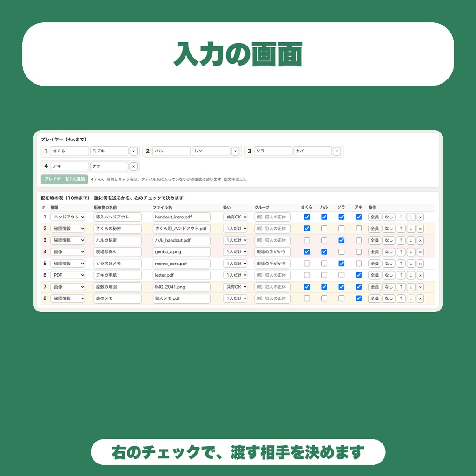The width and height of the screenshot is (476, 476).
Task: Move row 4 現場写真A down
Action: click(411, 252)
